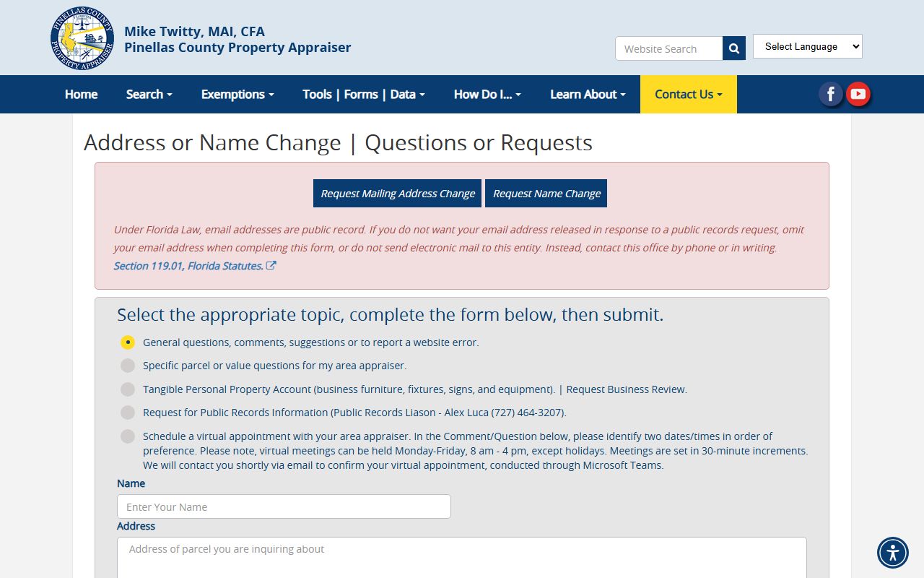
Task: Open the accessibility options icon
Action: pyautogui.click(x=893, y=553)
